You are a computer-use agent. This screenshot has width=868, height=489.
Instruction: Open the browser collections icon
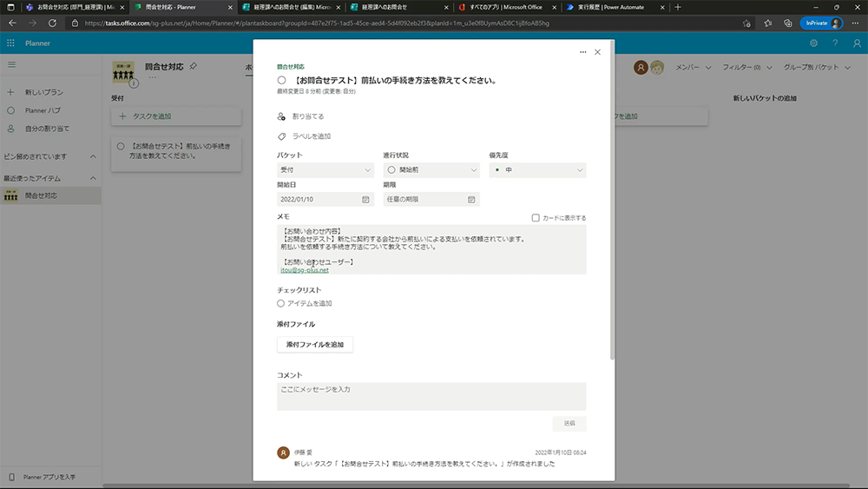[788, 23]
